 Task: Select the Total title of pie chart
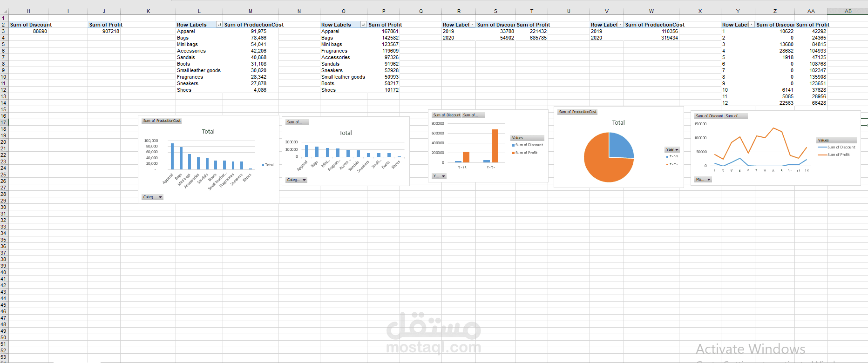pyautogui.click(x=618, y=123)
